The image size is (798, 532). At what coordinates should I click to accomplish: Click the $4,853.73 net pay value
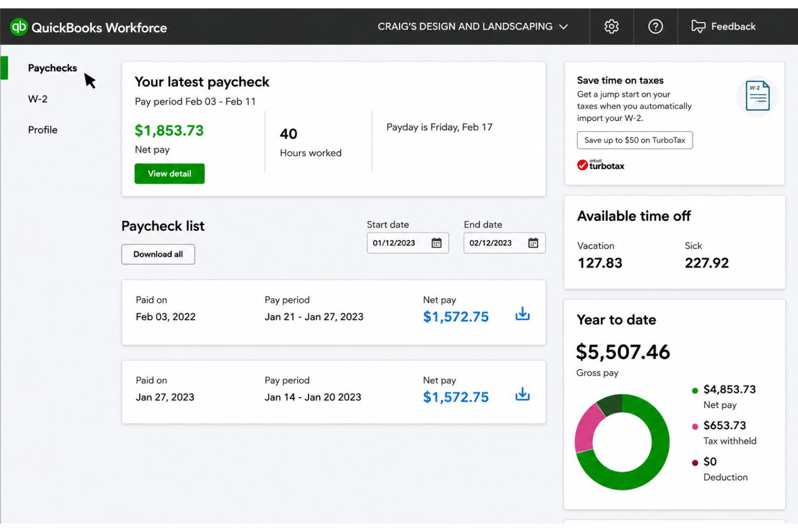coord(730,390)
